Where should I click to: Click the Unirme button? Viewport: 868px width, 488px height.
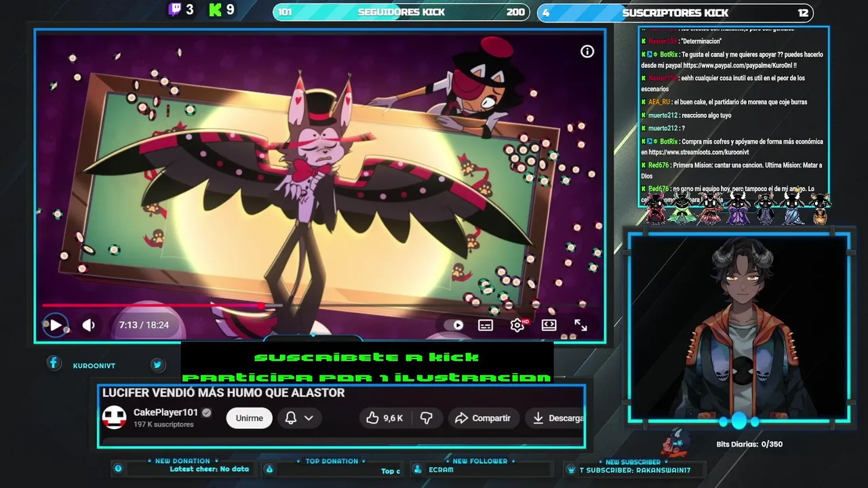point(249,418)
